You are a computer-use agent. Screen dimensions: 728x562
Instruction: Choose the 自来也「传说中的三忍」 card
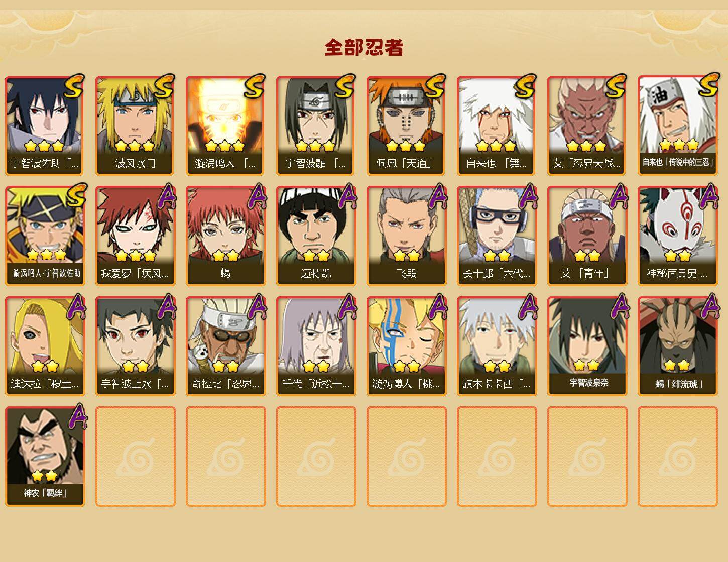tap(678, 125)
